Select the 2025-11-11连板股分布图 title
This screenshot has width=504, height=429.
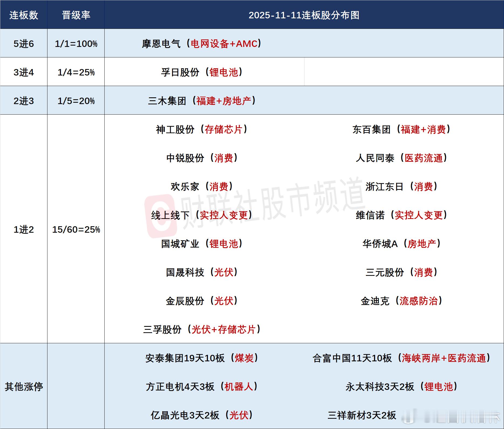tap(303, 16)
